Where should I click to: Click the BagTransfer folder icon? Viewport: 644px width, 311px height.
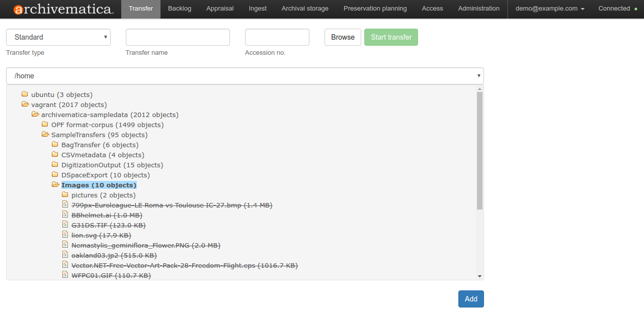[55, 145]
